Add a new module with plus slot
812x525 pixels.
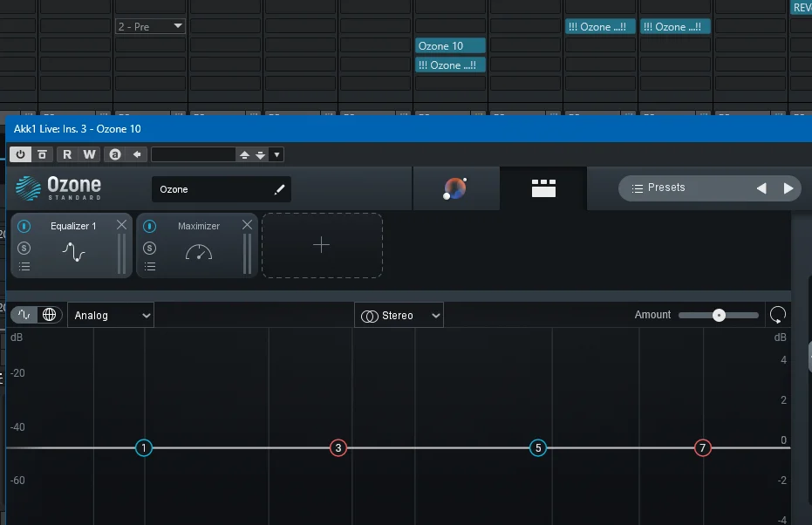(x=322, y=245)
